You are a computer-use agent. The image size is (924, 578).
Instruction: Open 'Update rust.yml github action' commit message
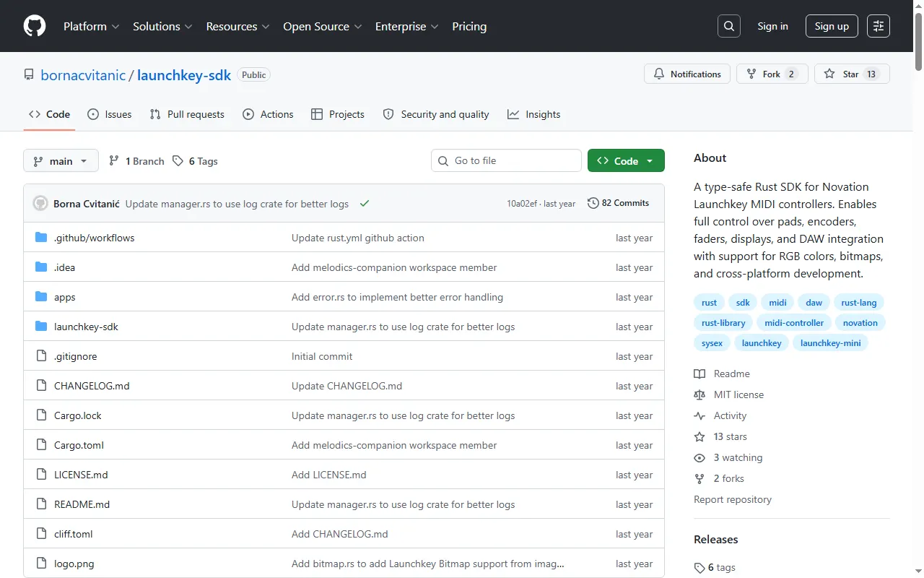(x=358, y=238)
